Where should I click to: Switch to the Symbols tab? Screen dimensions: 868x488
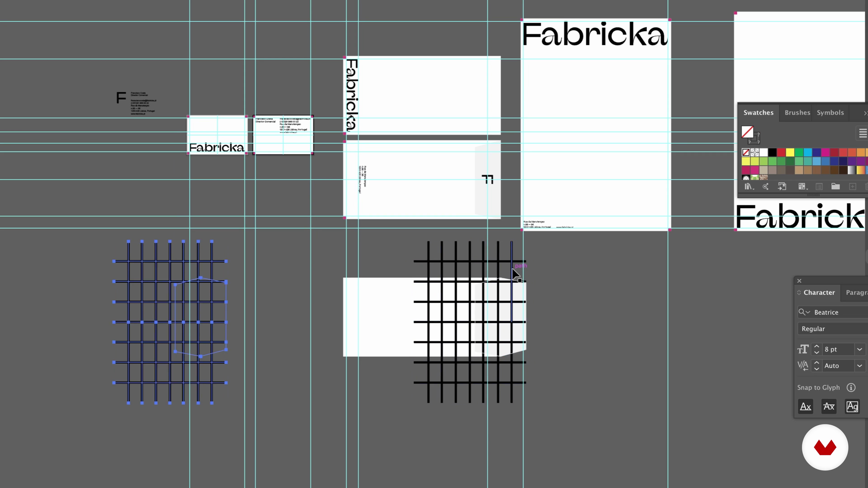click(x=830, y=113)
